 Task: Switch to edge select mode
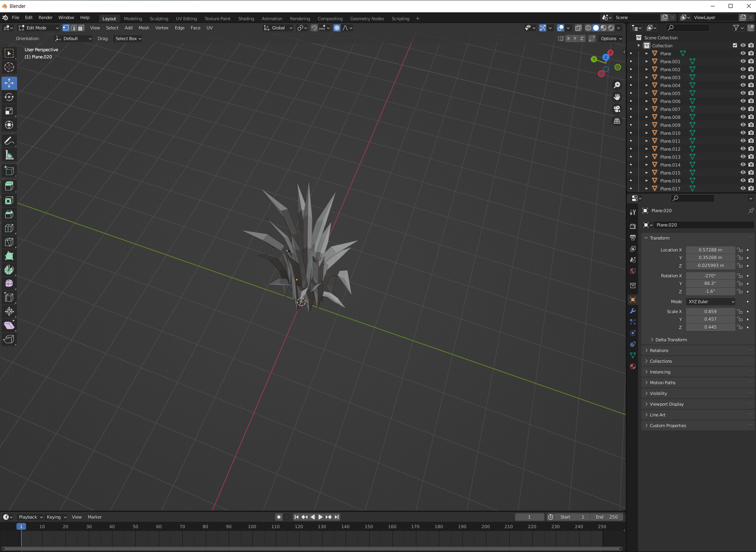[x=73, y=28]
